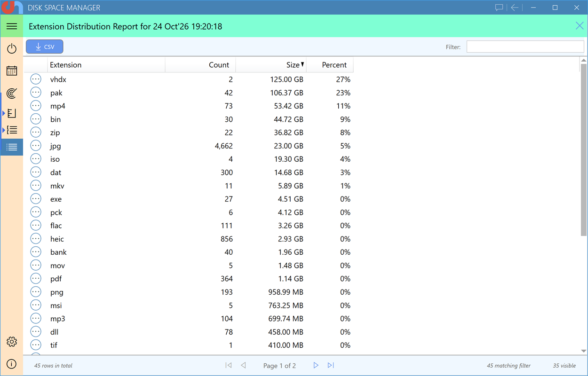Click the power icon in sidebar
This screenshot has height=376, width=588.
(x=12, y=48)
